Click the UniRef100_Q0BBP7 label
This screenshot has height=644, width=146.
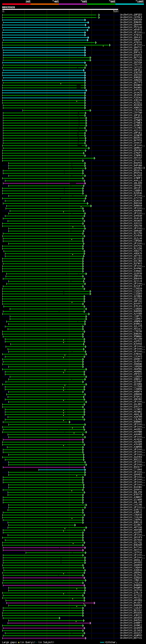[131, 623]
